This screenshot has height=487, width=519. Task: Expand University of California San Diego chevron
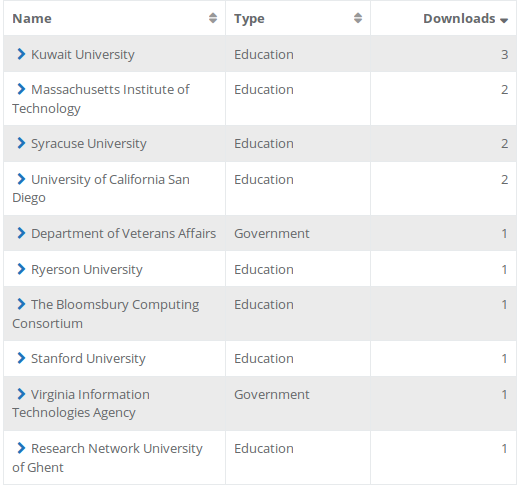pyautogui.click(x=21, y=179)
